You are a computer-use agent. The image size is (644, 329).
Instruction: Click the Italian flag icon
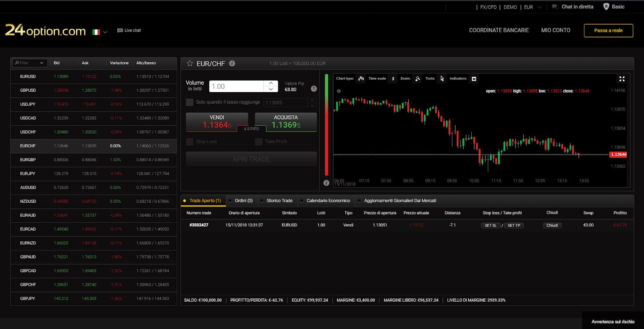[x=96, y=32]
